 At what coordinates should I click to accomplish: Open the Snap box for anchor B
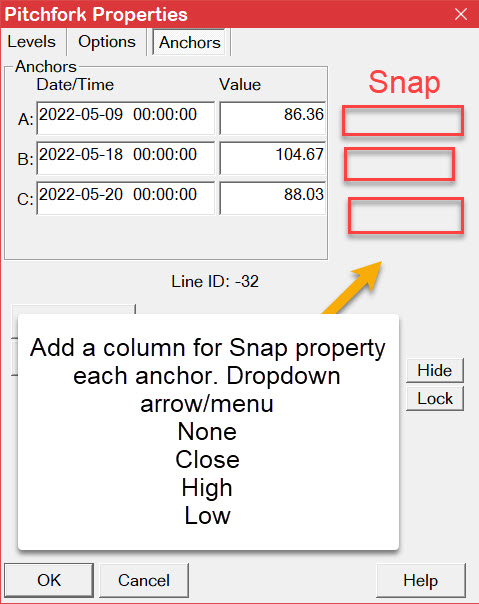[x=399, y=164]
